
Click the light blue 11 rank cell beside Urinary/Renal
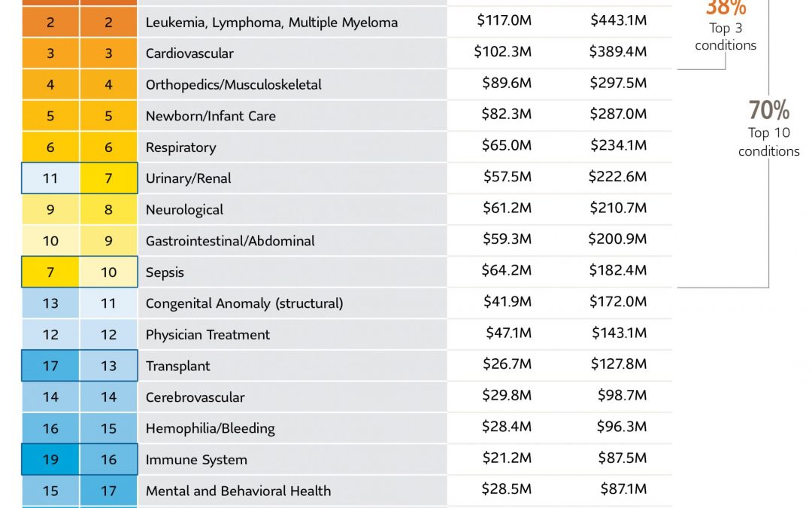pyautogui.click(x=50, y=178)
